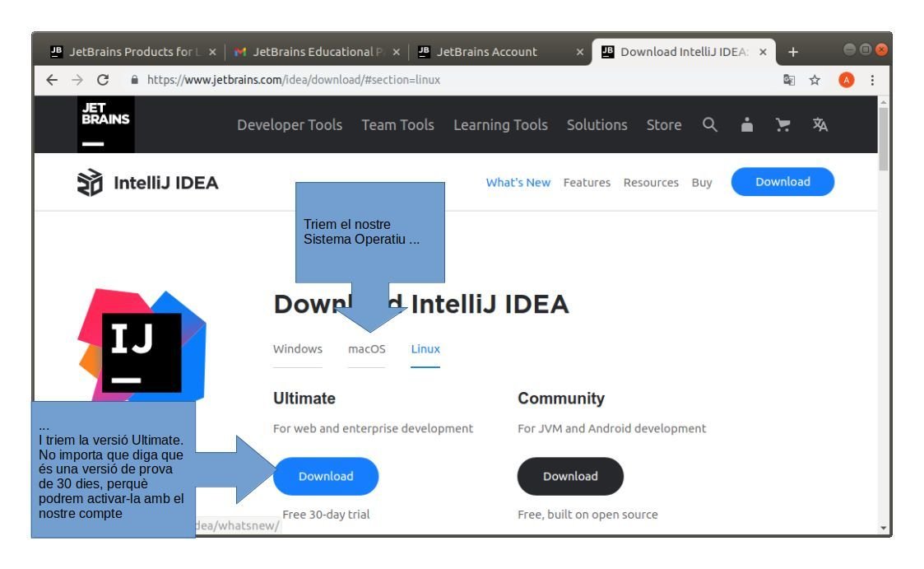Close the Download IntelliJ IDEA tab
The height and width of the screenshot is (569, 924).
point(763,52)
